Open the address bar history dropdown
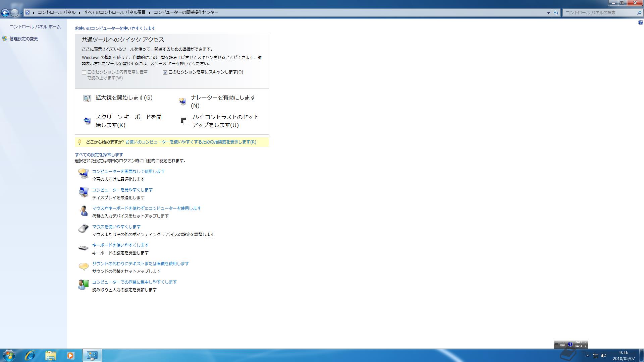The height and width of the screenshot is (362, 644). pyautogui.click(x=548, y=13)
